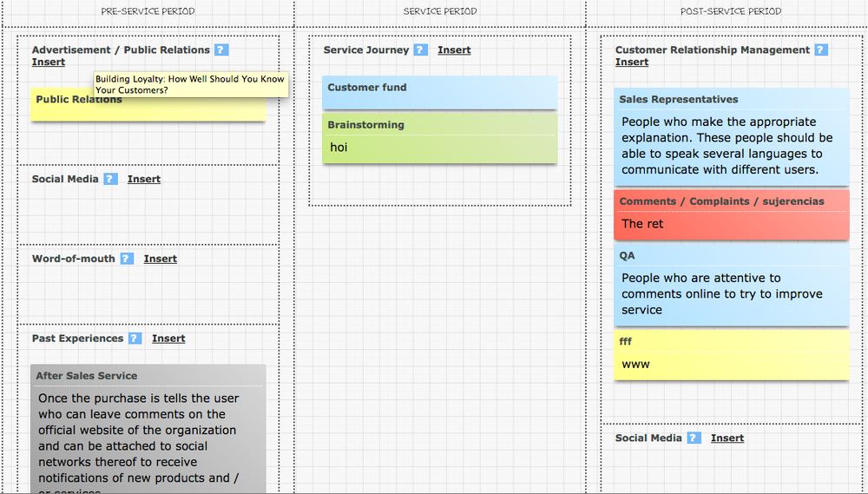Insert note in post-service Social Media section
This screenshot has height=494, width=868.
[727, 438]
